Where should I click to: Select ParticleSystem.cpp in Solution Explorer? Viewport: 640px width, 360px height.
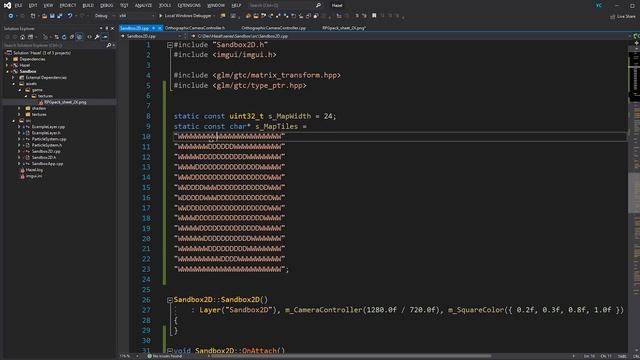point(49,139)
